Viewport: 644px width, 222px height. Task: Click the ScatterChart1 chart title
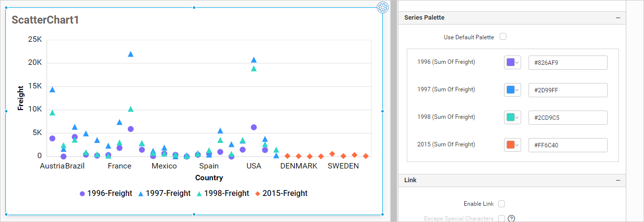[45, 20]
